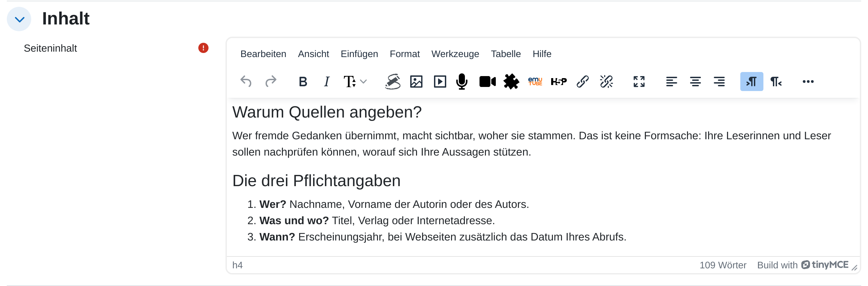Screen dimensions: 868x286
Task: Toggle bold formatting
Action: coord(303,82)
